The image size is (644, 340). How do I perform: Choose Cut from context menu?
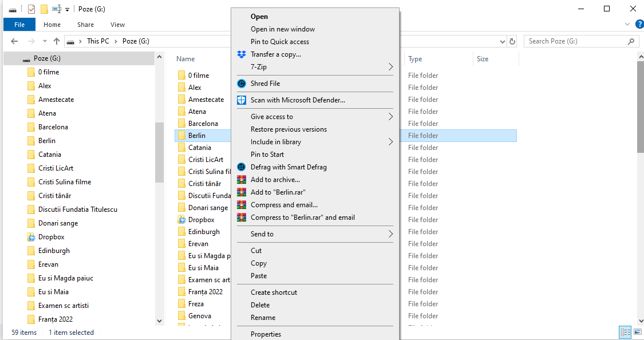click(x=256, y=251)
